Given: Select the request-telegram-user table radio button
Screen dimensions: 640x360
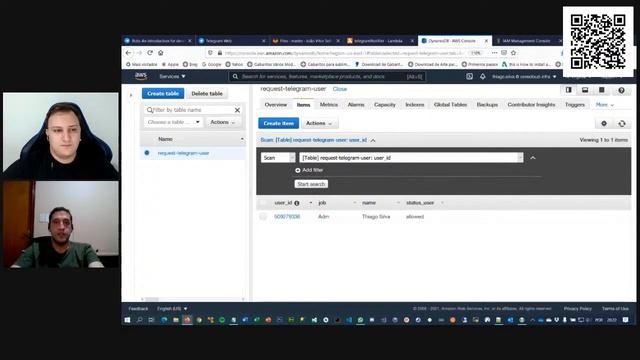Looking at the screenshot, I should pyautogui.click(x=147, y=153).
